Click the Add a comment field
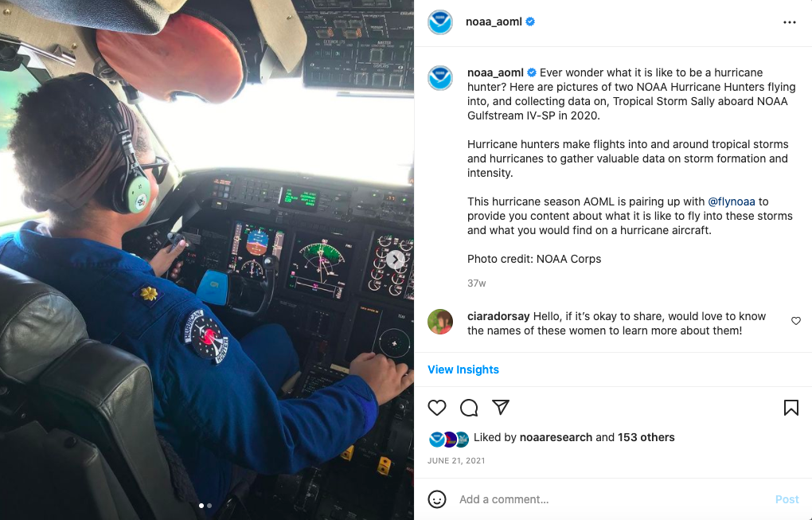812x520 pixels. 611,499
